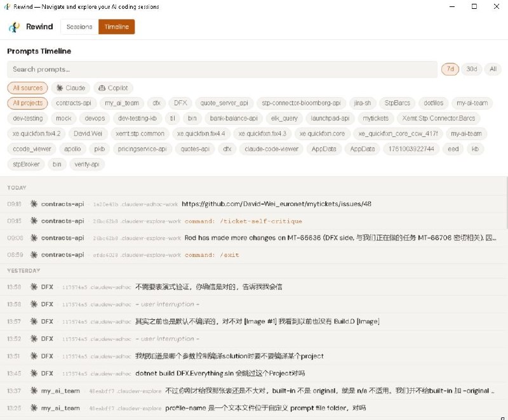Pick the xe.quickfixn.core project chip

[322, 134]
